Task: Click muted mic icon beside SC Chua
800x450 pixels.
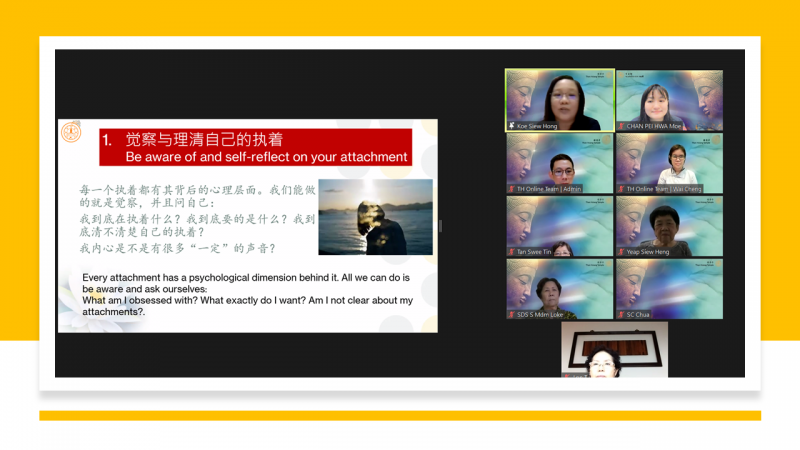Action: pyautogui.click(x=621, y=315)
